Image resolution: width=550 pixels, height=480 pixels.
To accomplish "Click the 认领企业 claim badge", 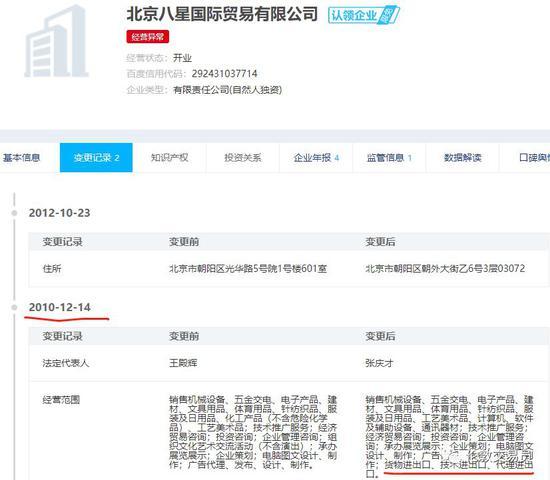I will [364, 15].
